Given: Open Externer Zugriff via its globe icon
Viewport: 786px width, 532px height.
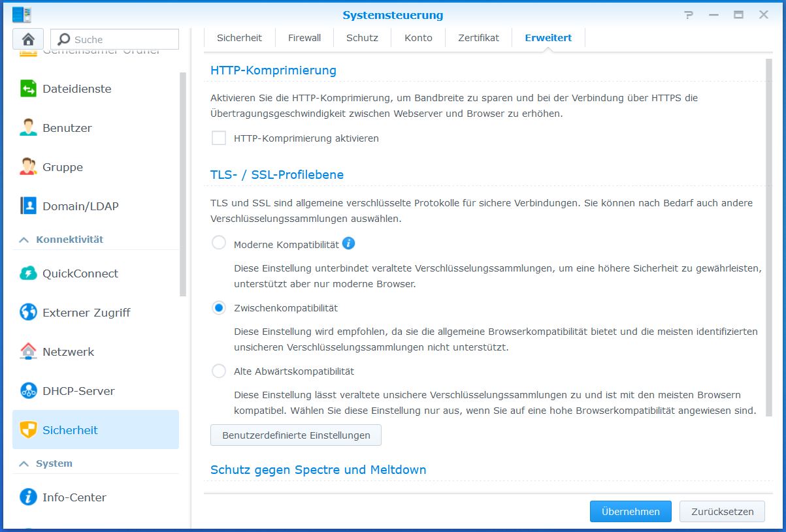Looking at the screenshot, I should (28, 313).
